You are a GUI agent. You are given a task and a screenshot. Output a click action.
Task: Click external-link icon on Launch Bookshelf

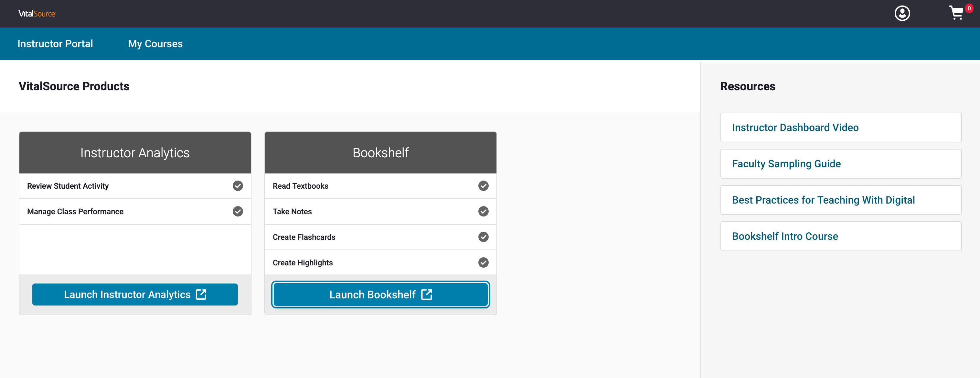[426, 294]
